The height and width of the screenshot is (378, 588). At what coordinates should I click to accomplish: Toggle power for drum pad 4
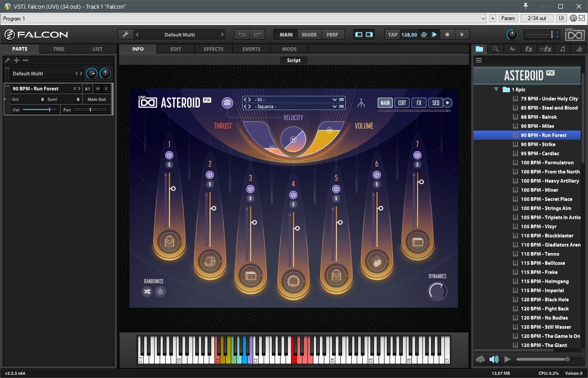293,195
